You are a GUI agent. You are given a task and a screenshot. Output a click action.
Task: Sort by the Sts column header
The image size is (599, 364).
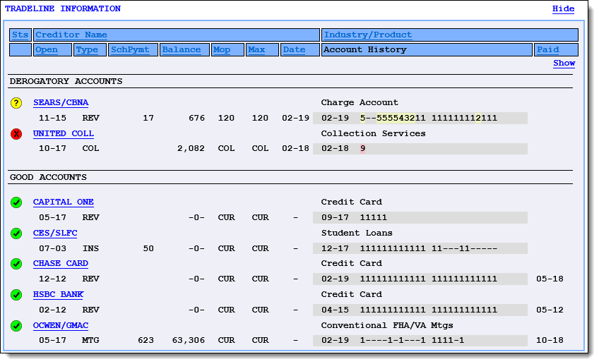[x=20, y=35]
